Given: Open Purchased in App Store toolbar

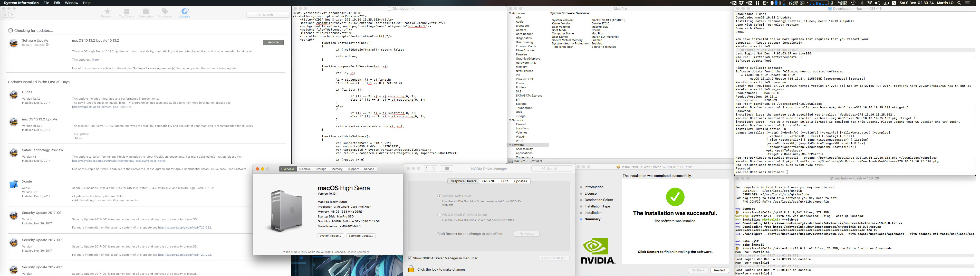Looking at the screenshot, I should pos(165,13).
